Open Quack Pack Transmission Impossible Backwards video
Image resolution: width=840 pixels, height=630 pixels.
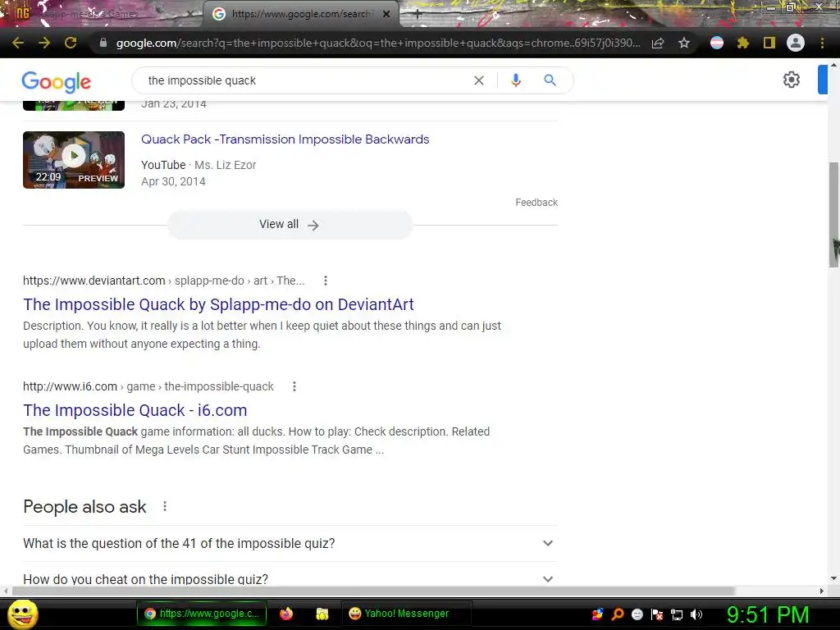pos(285,139)
